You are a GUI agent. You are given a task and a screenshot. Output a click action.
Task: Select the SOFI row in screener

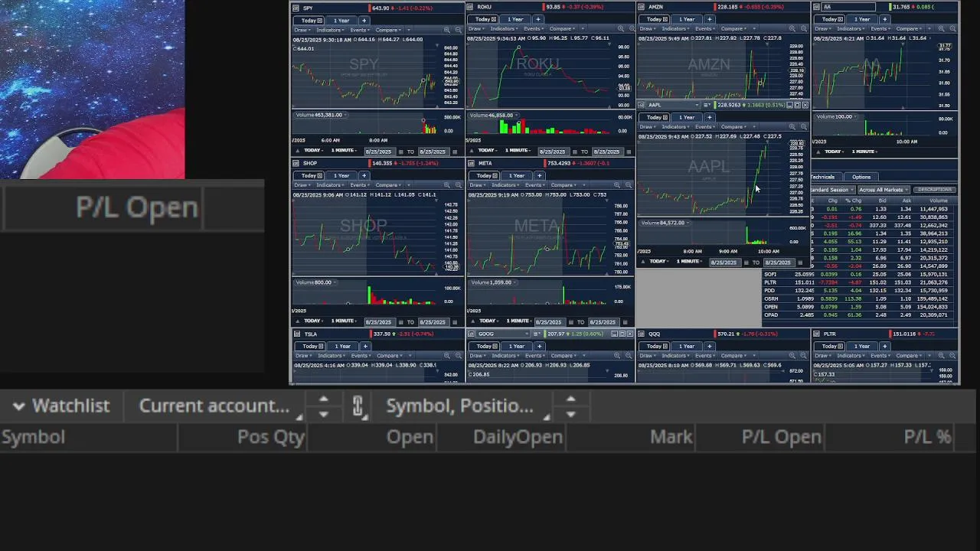[859, 274]
